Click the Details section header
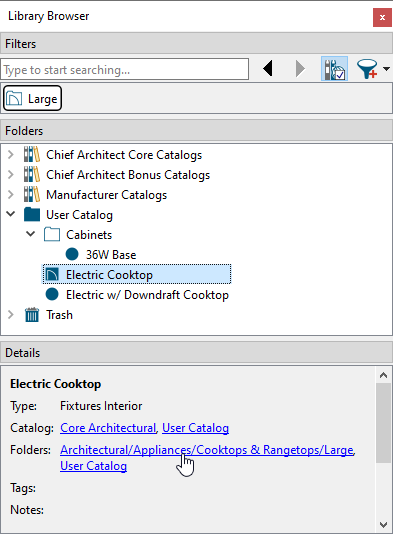The image size is (393, 534). pos(196,353)
